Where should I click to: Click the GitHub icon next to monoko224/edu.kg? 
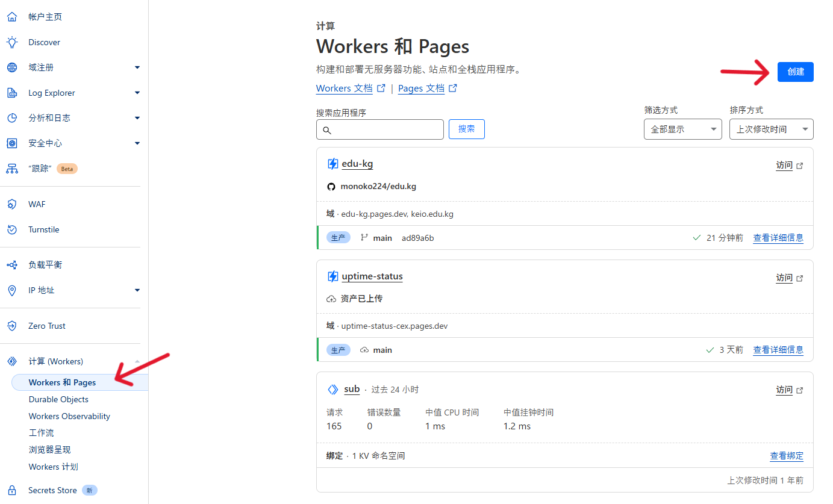pos(331,187)
